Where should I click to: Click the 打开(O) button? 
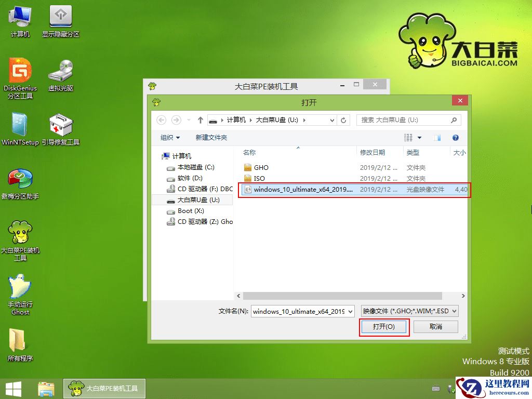coord(384,327)
